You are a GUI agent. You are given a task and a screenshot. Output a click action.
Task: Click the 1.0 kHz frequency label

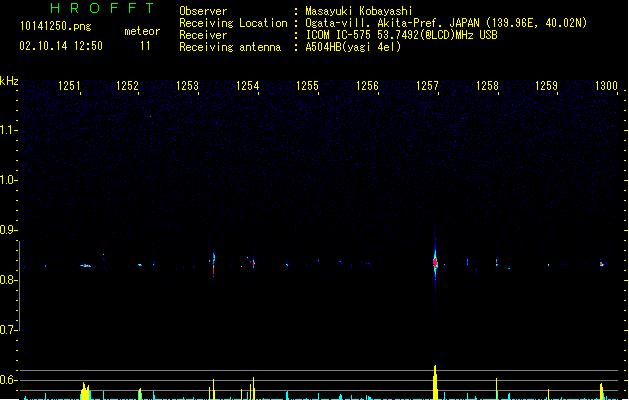click(8, 180)
